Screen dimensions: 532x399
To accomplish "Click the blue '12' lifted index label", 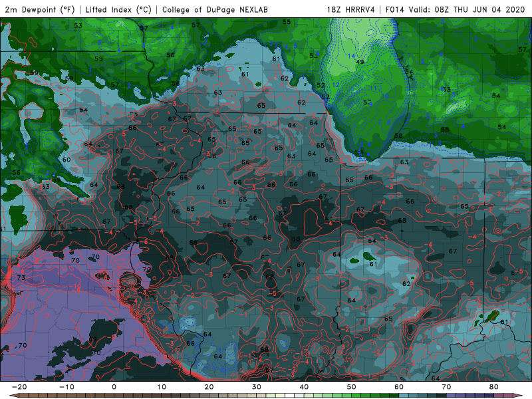I will point(336,85).
